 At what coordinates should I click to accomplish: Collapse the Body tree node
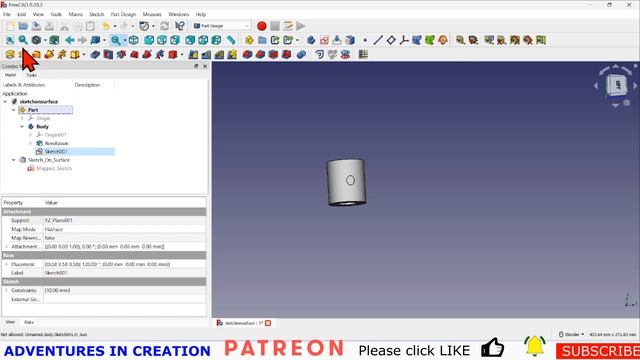22,127
